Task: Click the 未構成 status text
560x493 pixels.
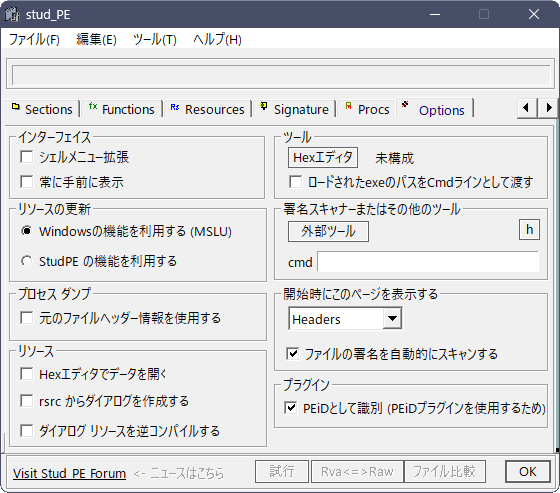Action: pyautogui.click(x=394, y=158)
